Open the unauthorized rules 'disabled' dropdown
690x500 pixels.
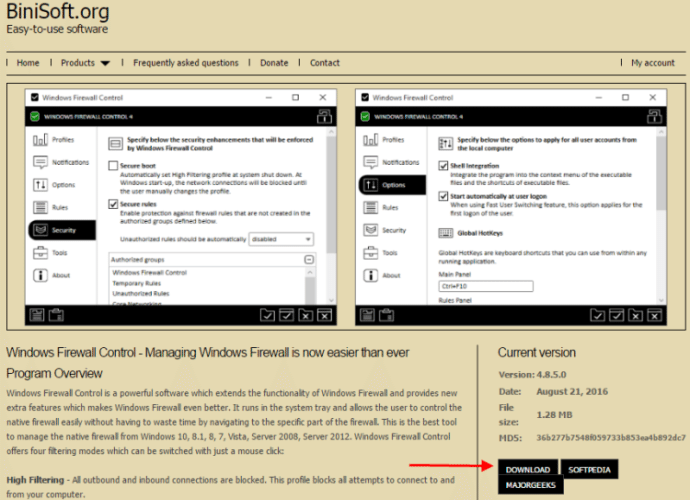[x=281, y=239]
